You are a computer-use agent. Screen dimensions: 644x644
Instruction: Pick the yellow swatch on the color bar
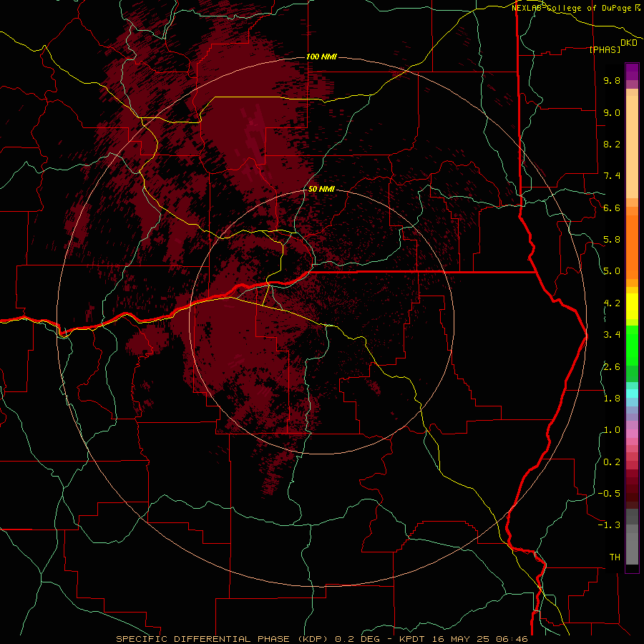pos(632,306)
